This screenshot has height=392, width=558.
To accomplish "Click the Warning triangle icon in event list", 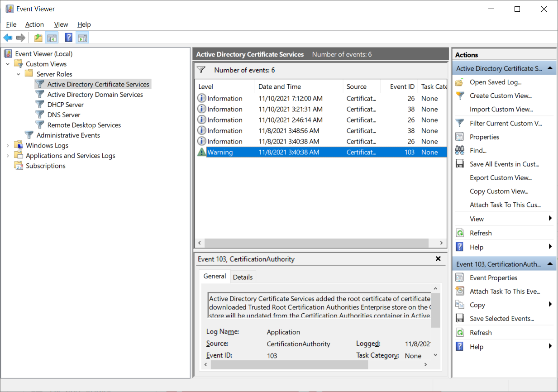I will 202,152.
